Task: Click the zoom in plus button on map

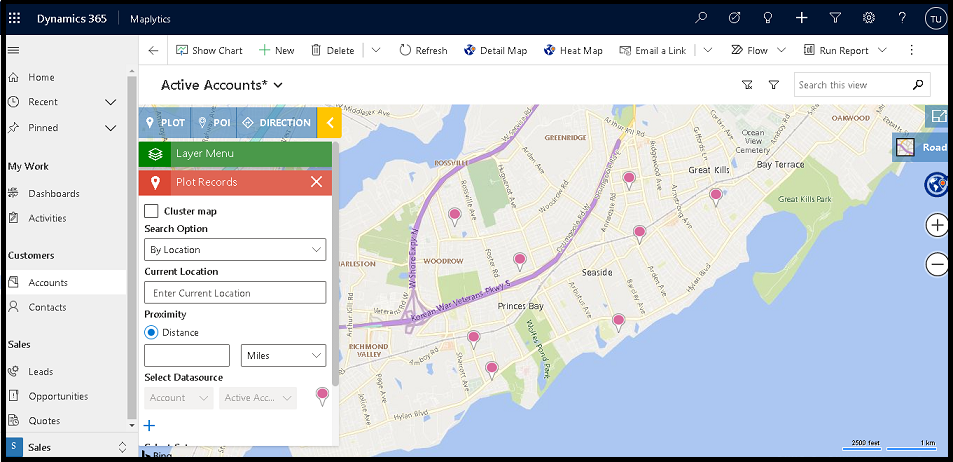Action: tap(937, 225)
